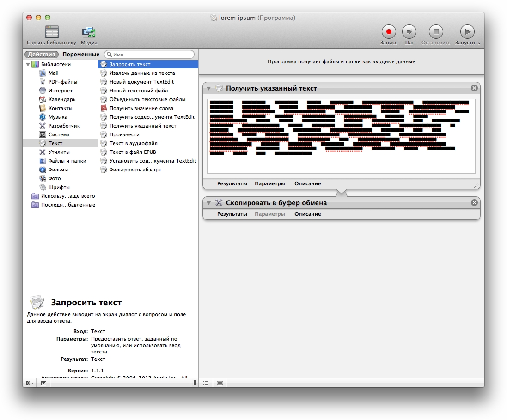Image resolution: width=507 pixels, height=420 pixels.
Task: Select the Объединить текстовые файлы action
Action: click(148, 99)
